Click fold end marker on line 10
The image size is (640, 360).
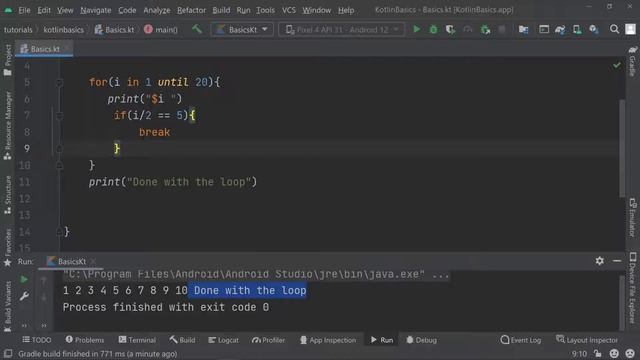[x=60, y=166]
